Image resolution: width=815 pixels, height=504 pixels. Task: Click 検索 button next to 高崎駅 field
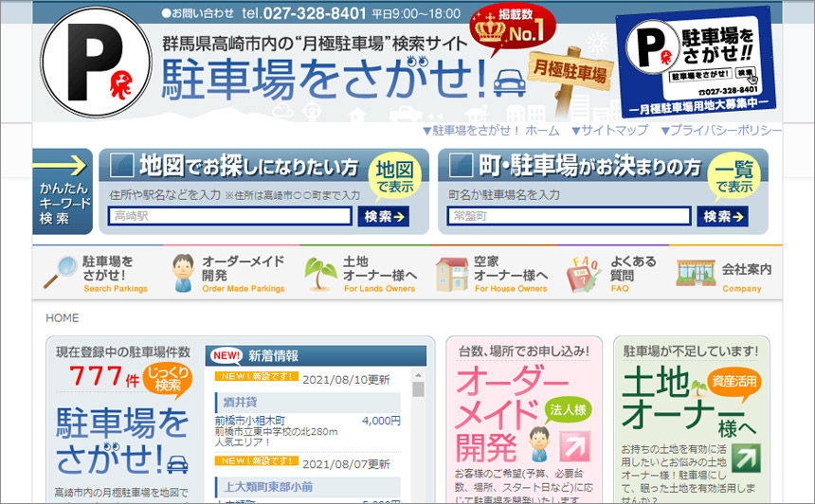coord(384,216)
